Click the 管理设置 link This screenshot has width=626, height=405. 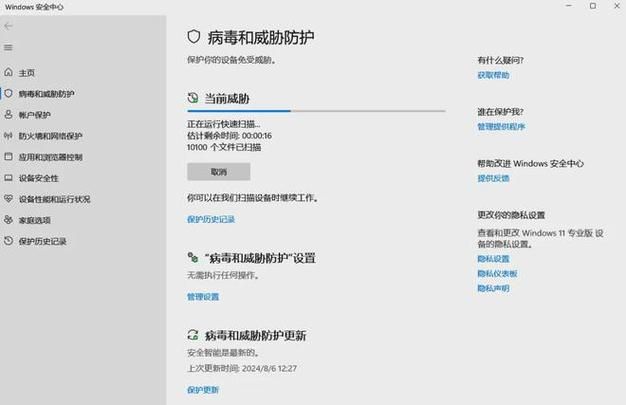(x=203, y=297)
